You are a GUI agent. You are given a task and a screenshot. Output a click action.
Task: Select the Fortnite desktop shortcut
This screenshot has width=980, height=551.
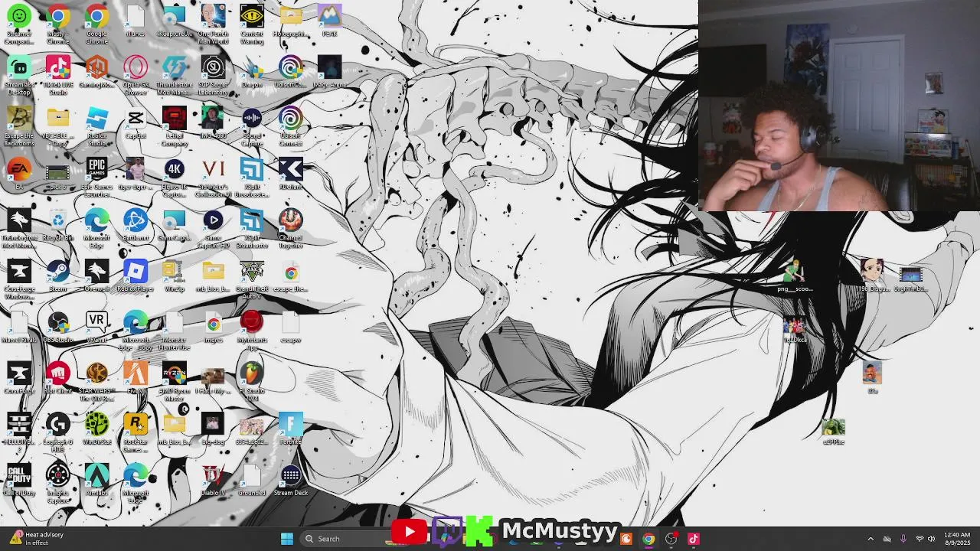click(290, 429)
